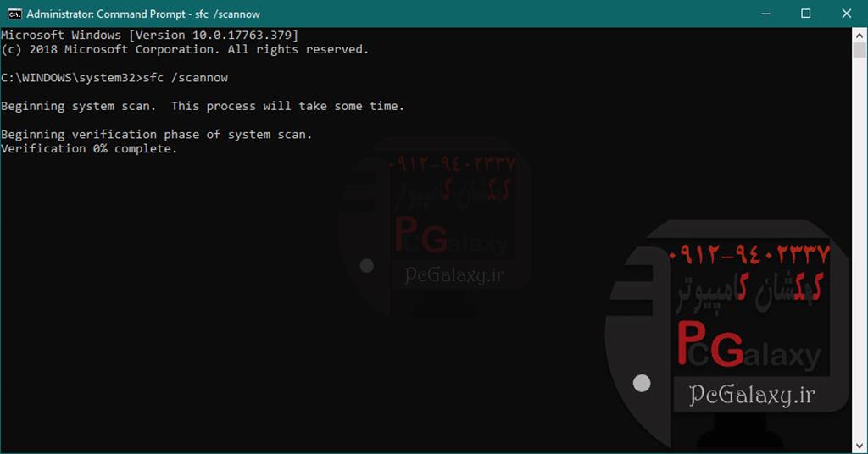Click the white dot on large monitor logo
The image size is (868, 454).
(x=642, y=383)
